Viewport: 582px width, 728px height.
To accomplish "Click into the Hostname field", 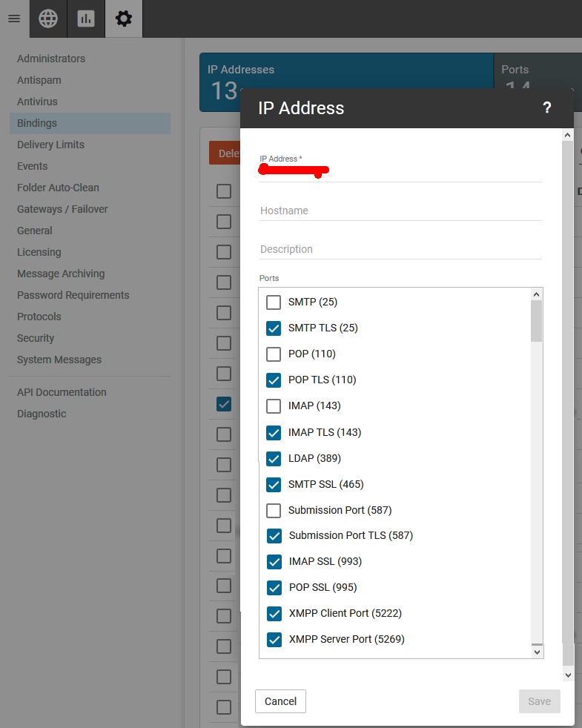I will coord(400,211).
